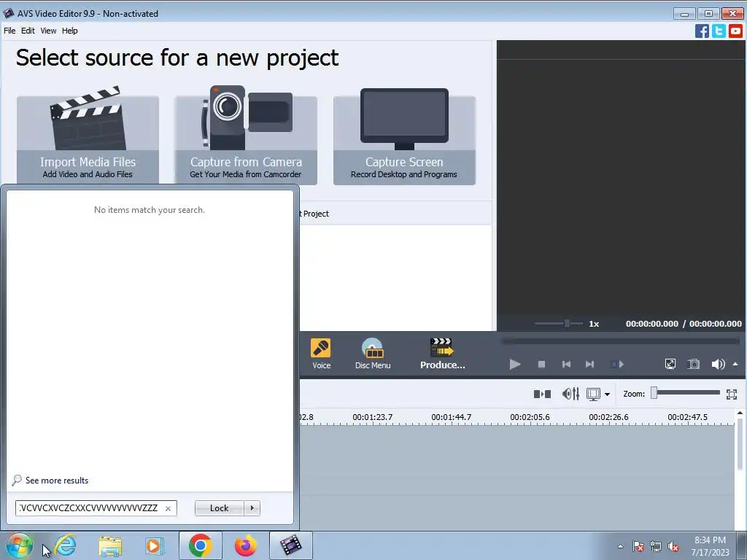The height and width of the screenshot is (560, 747).
Task: Expand the timeline display options dropdown arrow
Action: [x=607, y=394]
